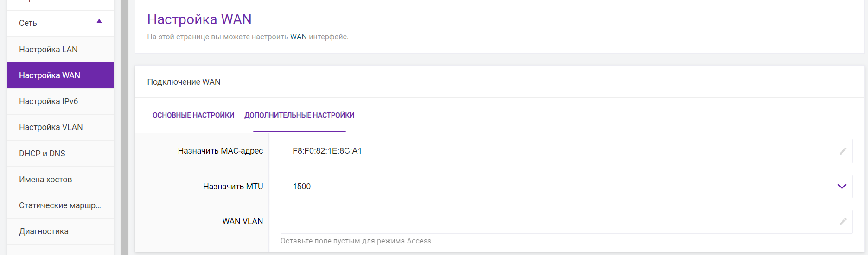The image size is (868, 255).
Task: Click the WAN VLAN input field
Action: pyautogui.click(x=566, y=222)
